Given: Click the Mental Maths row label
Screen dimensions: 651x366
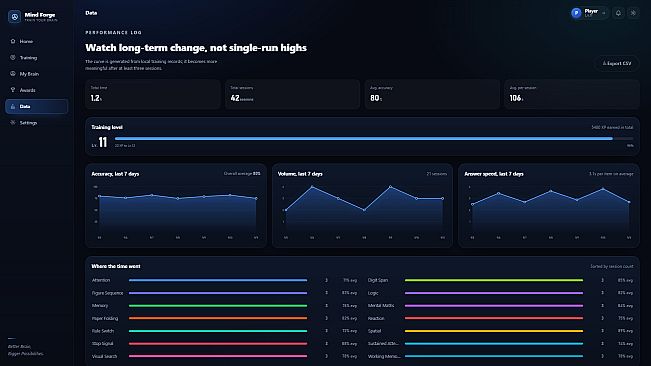Looking at the screenshot, I should pyautogui.click(x=381, y=306).
